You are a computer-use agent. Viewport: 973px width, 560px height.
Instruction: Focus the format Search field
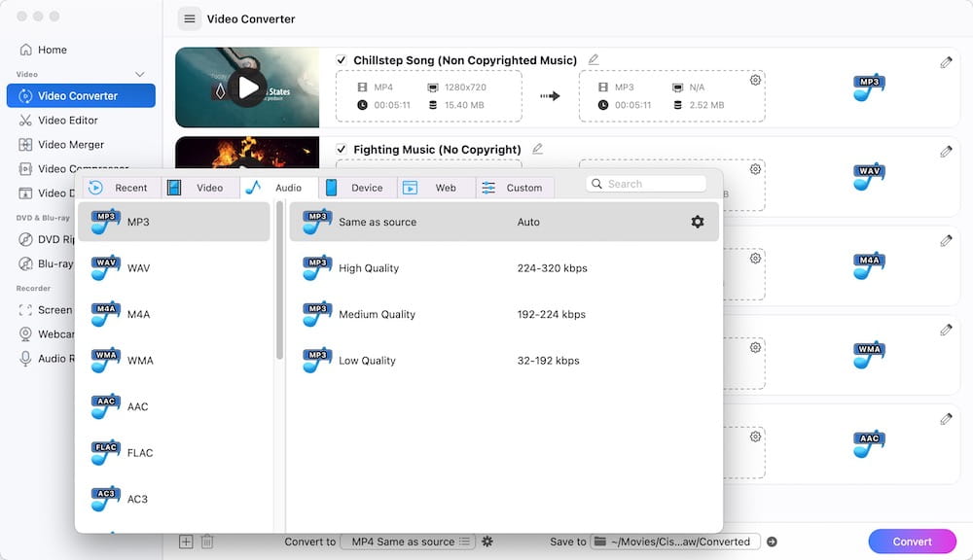646,184
